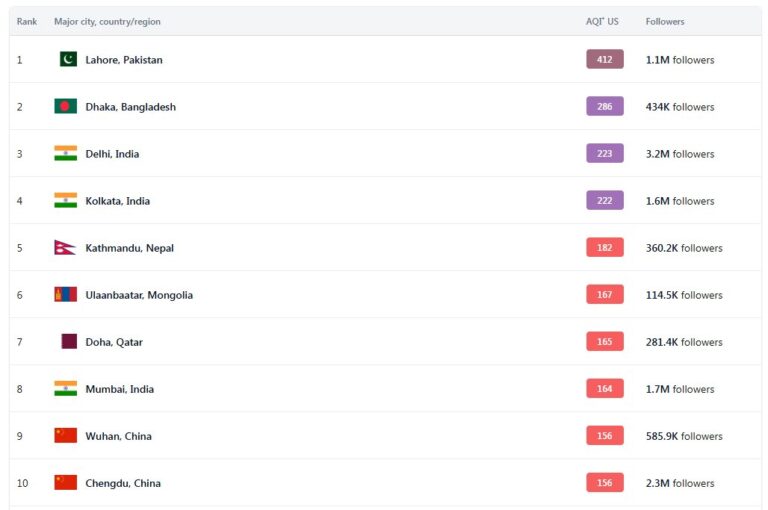This screenshot has width=768, height=510.
Task: Click the Mongolia flag icon beside Ulaanbaatar
Action: pyautogui.click(x=65, y=294)
